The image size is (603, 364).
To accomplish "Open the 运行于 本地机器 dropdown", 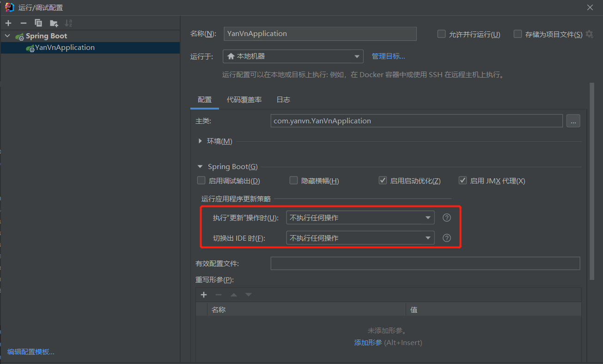I will pos(293,56).
